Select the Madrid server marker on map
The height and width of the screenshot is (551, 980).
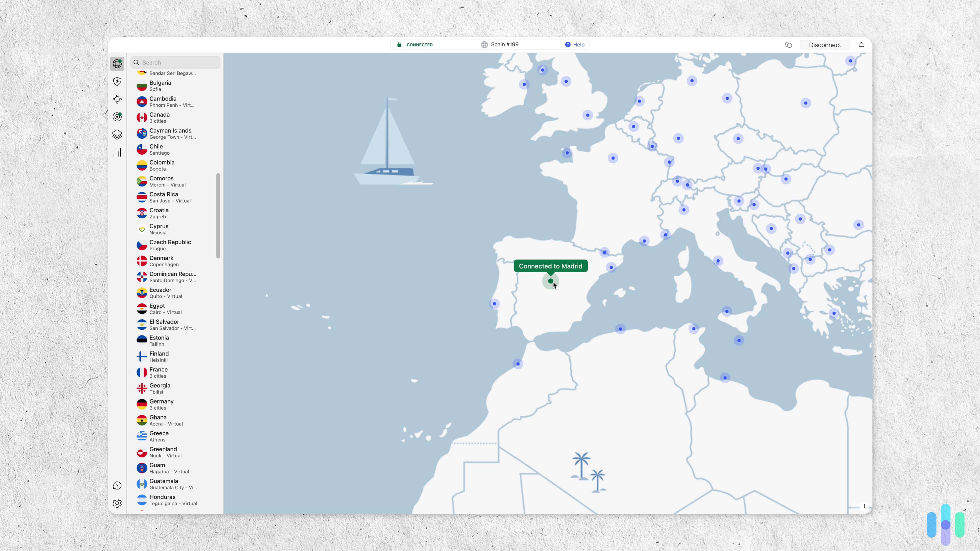pos(550,281)
